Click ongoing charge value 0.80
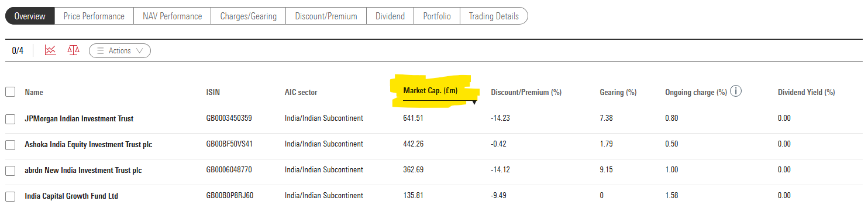Viewport: 868px width, 211px height. coord(671,118)
